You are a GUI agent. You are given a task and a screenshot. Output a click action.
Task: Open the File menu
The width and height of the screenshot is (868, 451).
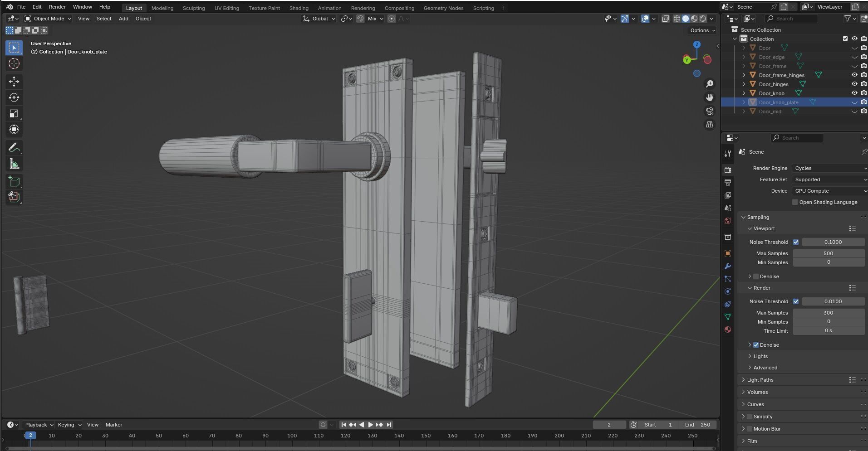click(21, 7)
